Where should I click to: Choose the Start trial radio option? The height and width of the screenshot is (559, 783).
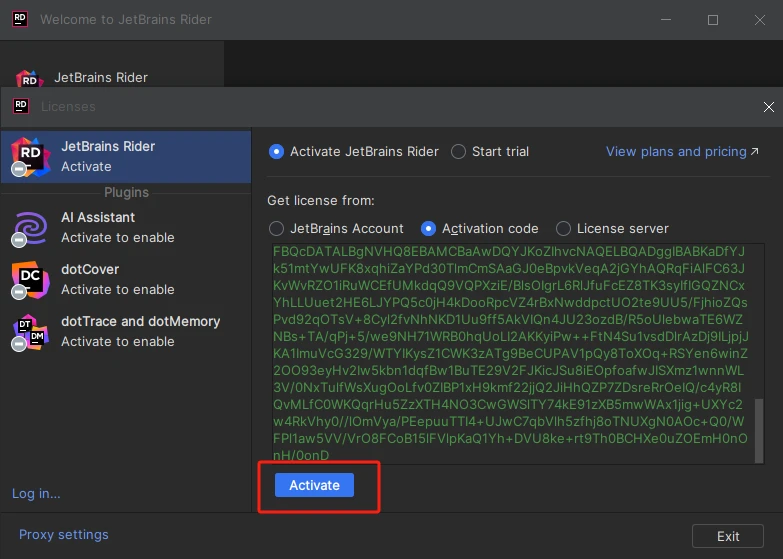pyautogui.click(x=459, y=152)
